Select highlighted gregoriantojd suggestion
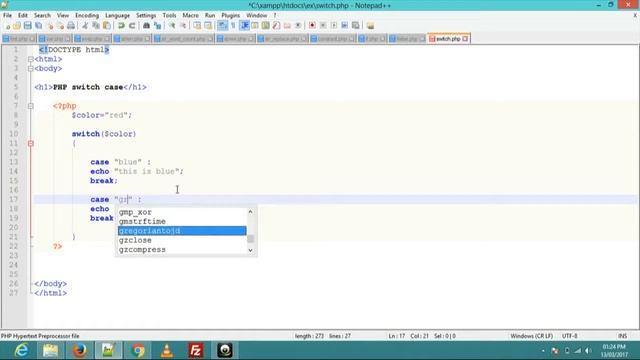The height and width of the screenshot is (360, 640). (182, 231)
